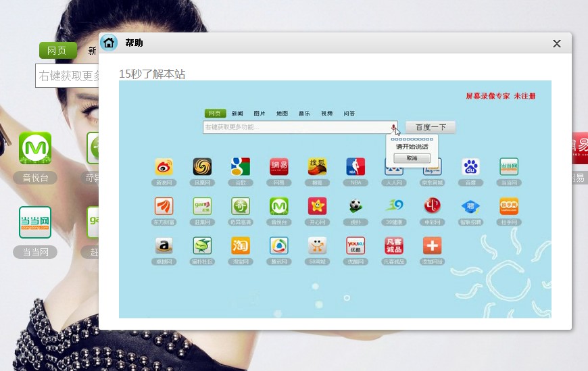Viewport: 588px width, 371px height.
Task: Select the 问答 tab in help preview
Action: point(349,114)
